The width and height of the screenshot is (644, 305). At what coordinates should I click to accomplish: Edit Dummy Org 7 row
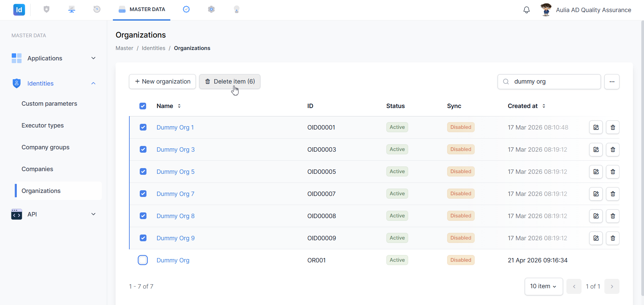tap(596, 194)
